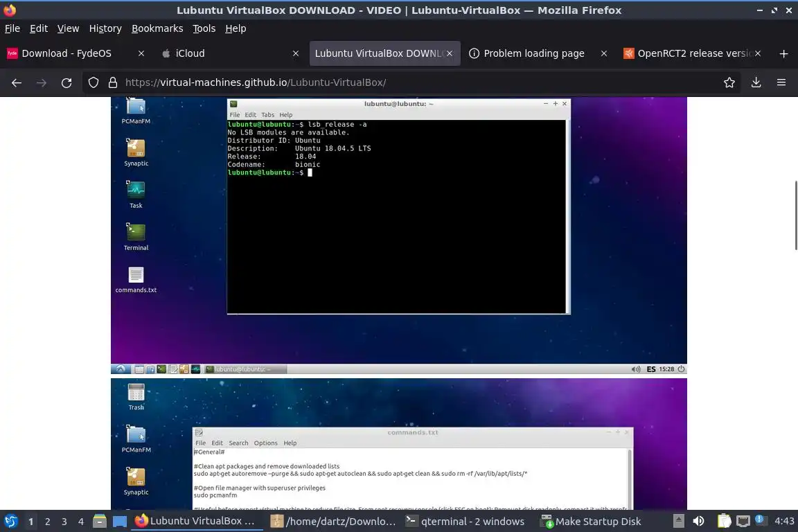Open the View menu in Firefox
Image resolution: width=798 pixels, height=532 pixels.
(x=68, y=28)
